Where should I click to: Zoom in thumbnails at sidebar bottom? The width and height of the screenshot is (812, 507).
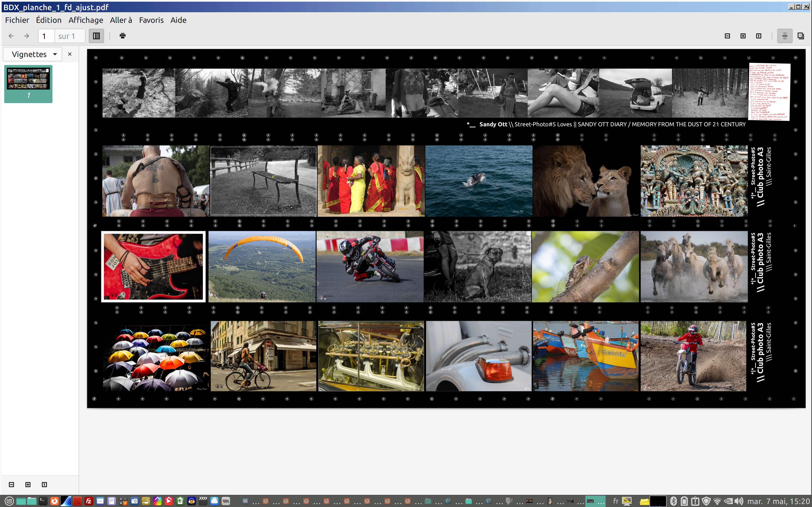(x=28, y=485)
